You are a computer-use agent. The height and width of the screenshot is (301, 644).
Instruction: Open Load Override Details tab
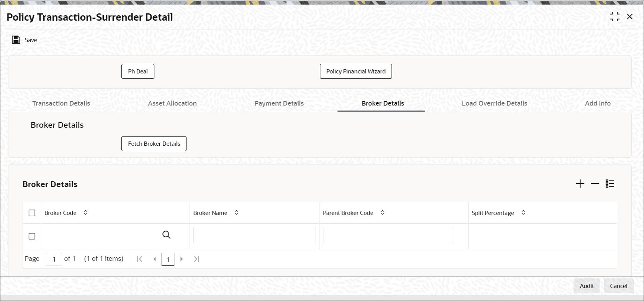pyautogui.click(x=494, y=103)
